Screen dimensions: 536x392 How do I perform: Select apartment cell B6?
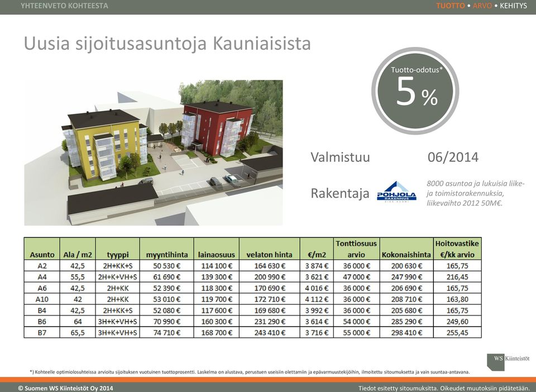pos(42,321)
